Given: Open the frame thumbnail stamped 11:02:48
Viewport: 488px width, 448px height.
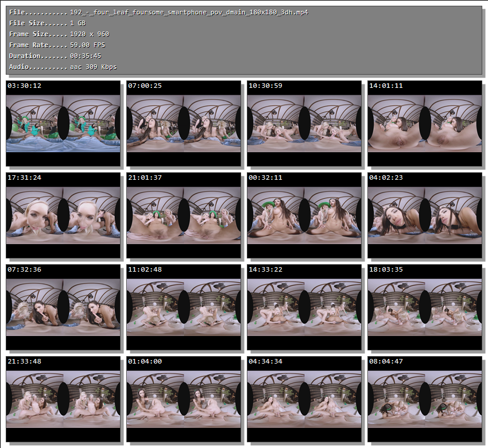Looking at the screenshot, I should (184, 307).
